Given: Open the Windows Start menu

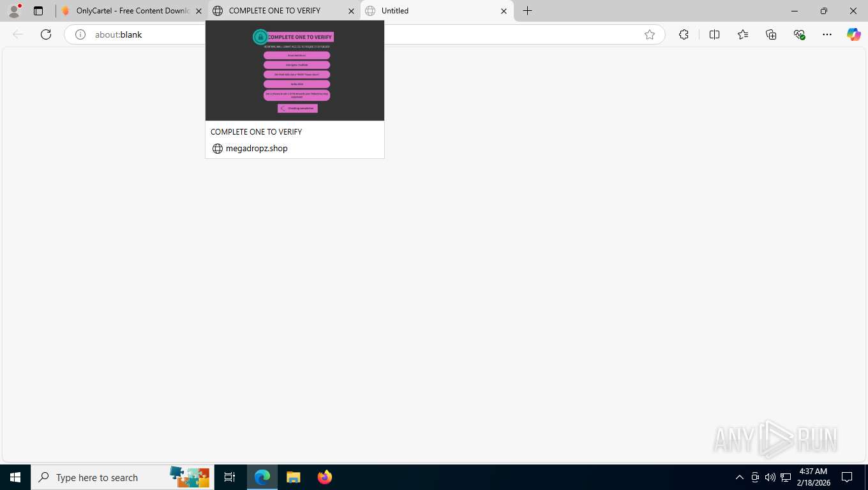Looking at the screenshot, I should tap(15, 477).
